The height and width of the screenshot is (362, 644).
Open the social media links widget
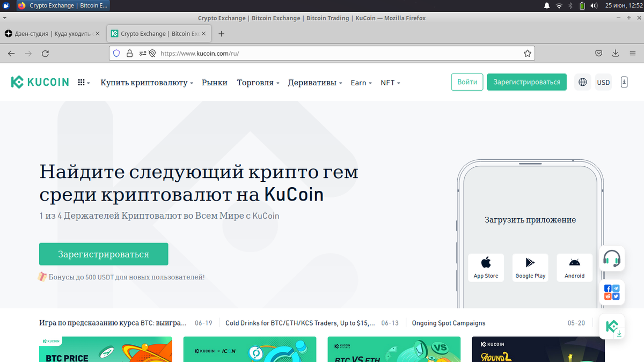(612, 292)
